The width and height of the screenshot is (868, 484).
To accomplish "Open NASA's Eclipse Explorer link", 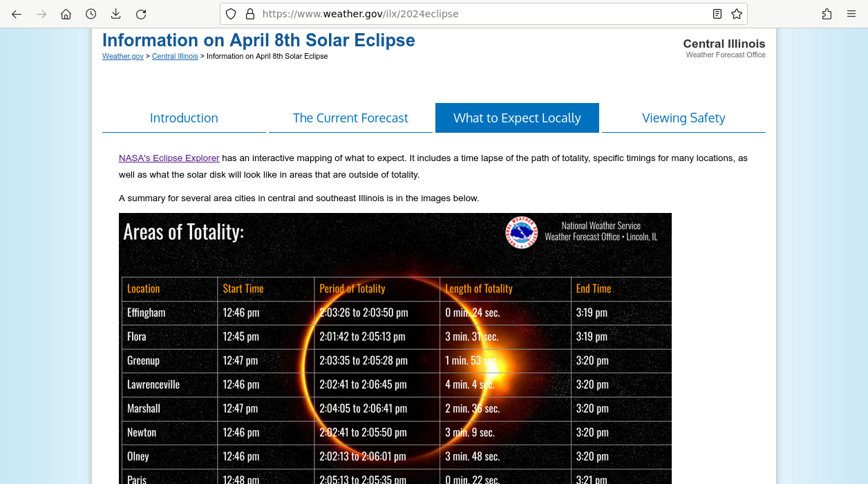I will click(169, 158).
